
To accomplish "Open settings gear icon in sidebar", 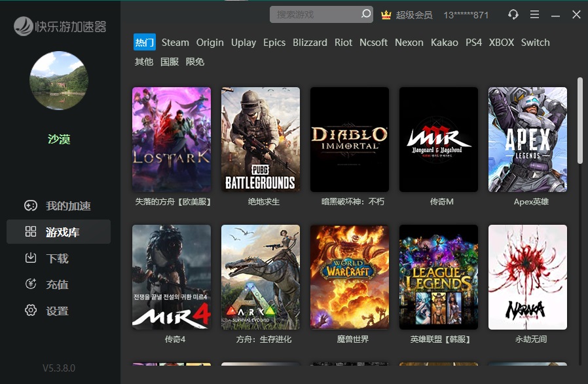I will pos(31,311).
